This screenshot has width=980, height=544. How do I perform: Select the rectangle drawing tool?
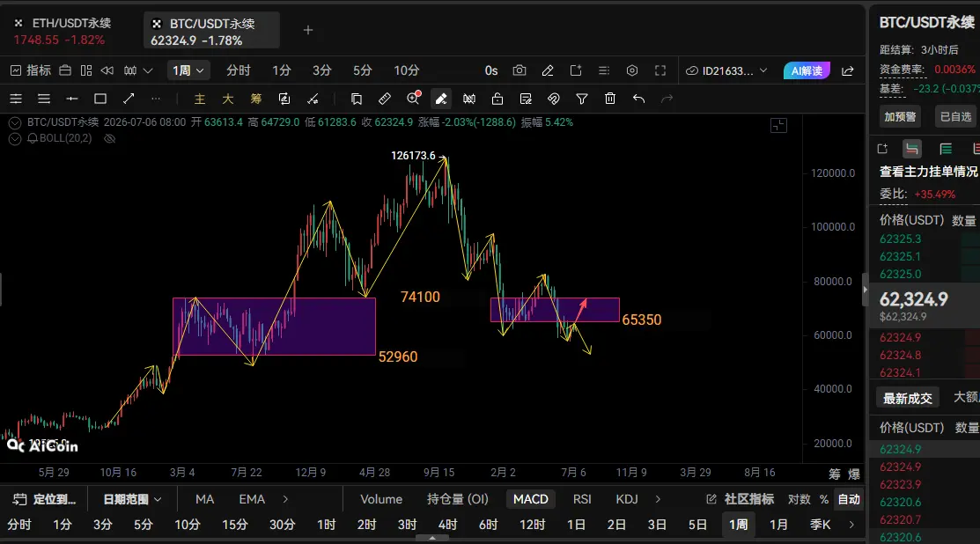[x=100, y=99]
